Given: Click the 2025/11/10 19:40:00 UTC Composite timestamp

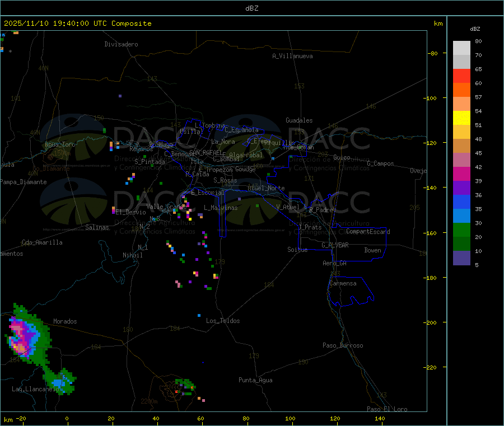Looking at the screenshot, I should pyautogui.click(x=77, y=24).
